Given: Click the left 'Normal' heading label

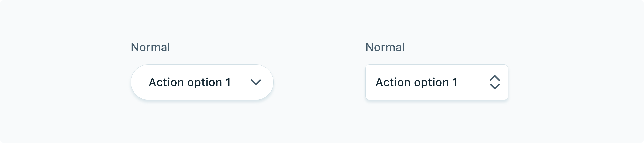Looking at the screenshot, I should [151, 47].
